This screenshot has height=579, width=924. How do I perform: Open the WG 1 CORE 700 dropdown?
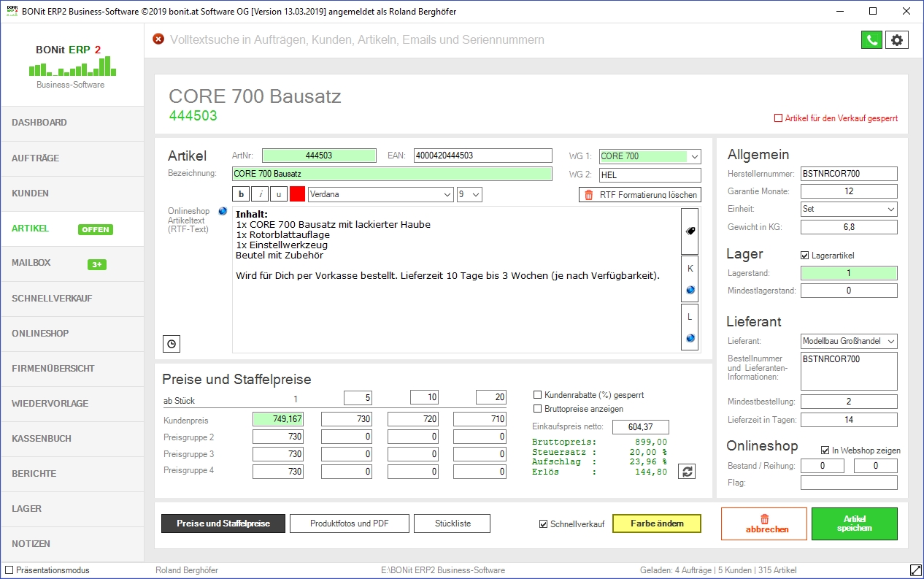(650, 156)
